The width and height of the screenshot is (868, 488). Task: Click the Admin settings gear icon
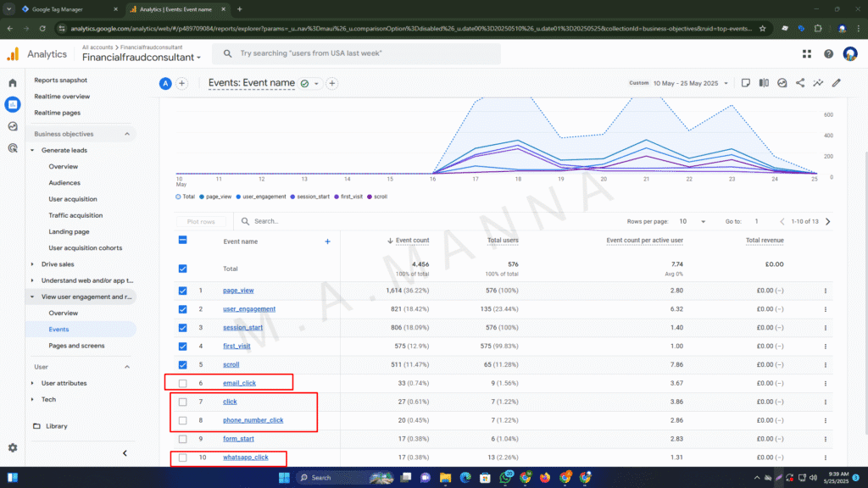[13, 447]
